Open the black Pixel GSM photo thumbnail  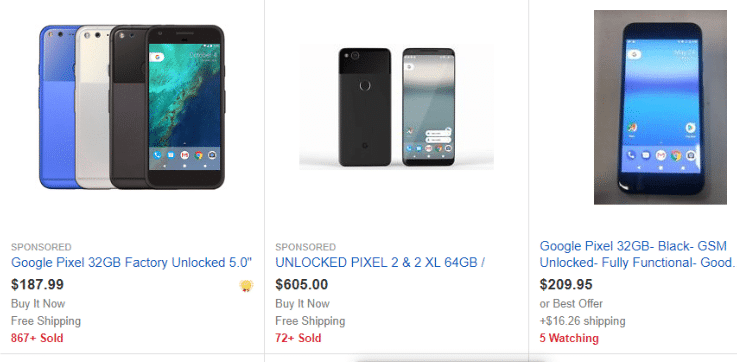(660, 107)
